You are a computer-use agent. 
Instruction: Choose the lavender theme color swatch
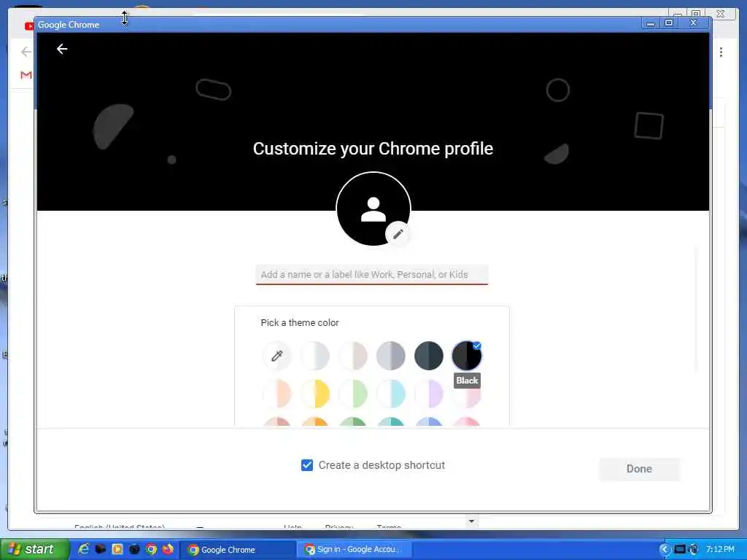(429, 394)
